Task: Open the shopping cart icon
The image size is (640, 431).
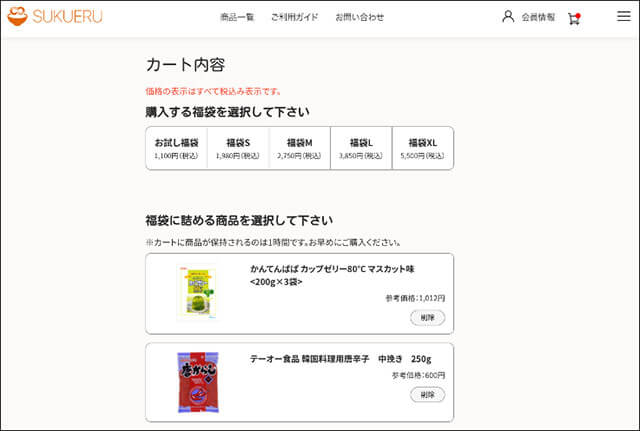Action: click(574, 18)
